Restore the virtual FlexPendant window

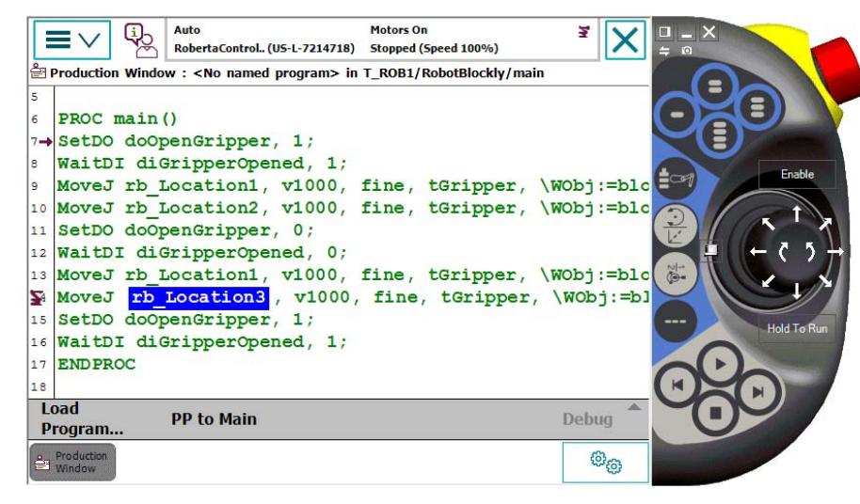(x=664, y=32)
